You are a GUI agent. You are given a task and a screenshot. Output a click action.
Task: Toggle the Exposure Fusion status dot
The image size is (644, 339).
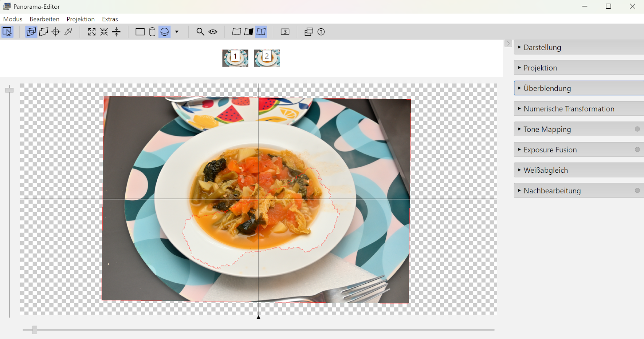(637, 150)
